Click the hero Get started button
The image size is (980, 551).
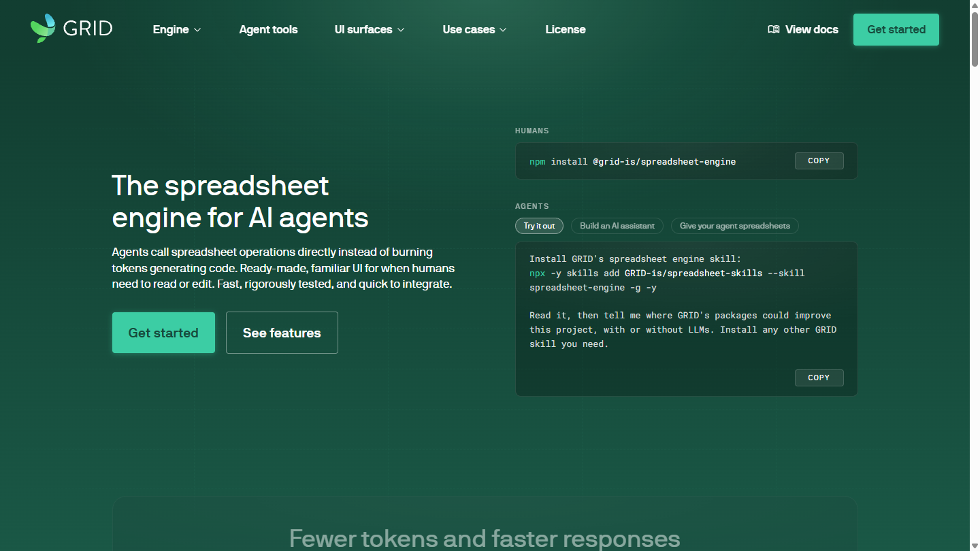tap(163, 333)
